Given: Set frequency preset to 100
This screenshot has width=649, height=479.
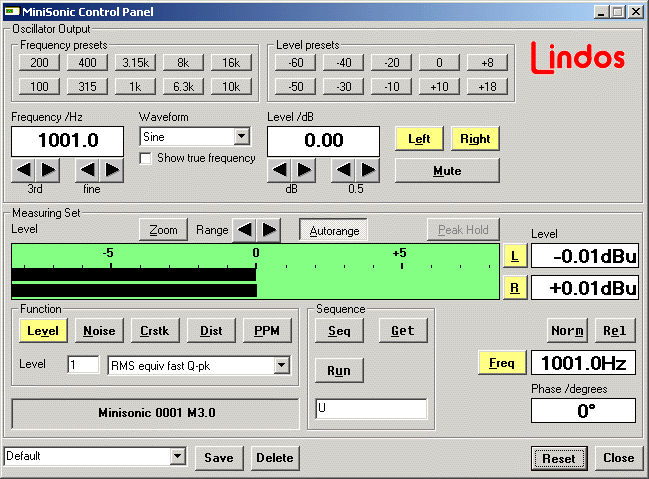Looking at the screenshot, I should click(x=39, y=87).
